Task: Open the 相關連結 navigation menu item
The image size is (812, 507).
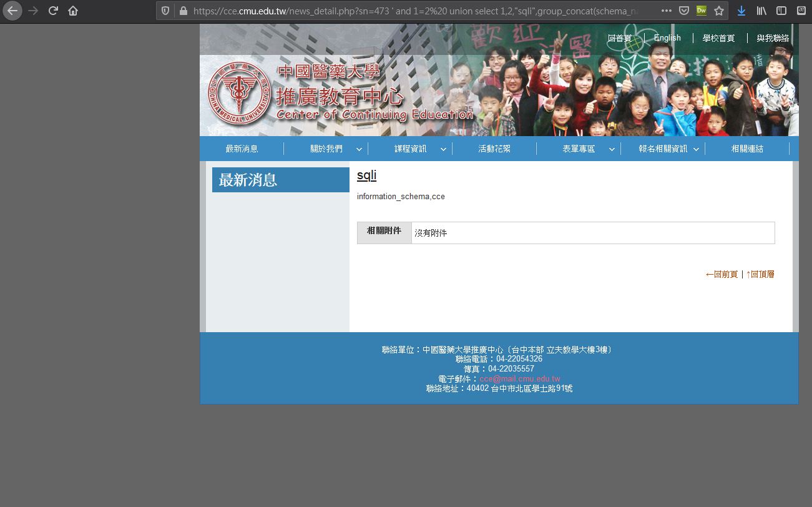Action: [747, 149]
